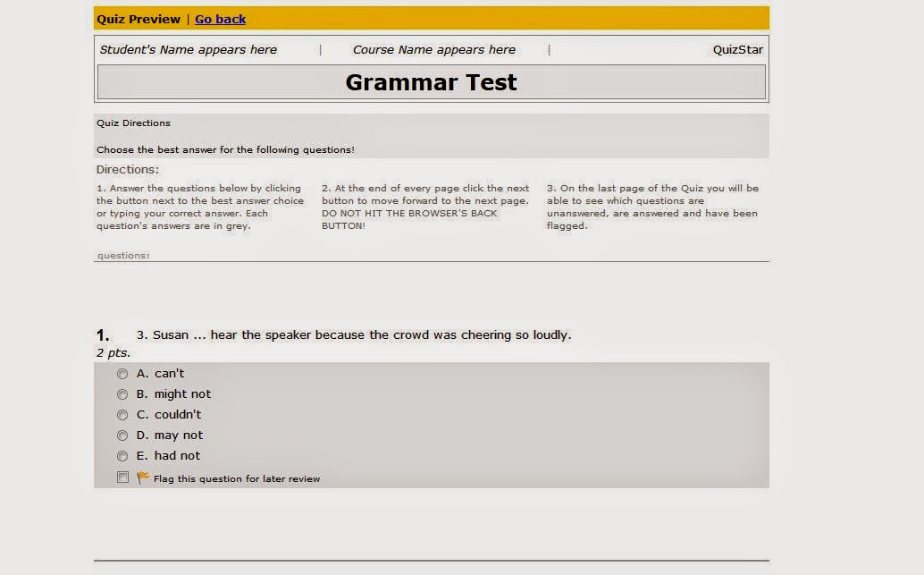
Task: Enable the flag for later review checkbox
Action: coord(122,478)
